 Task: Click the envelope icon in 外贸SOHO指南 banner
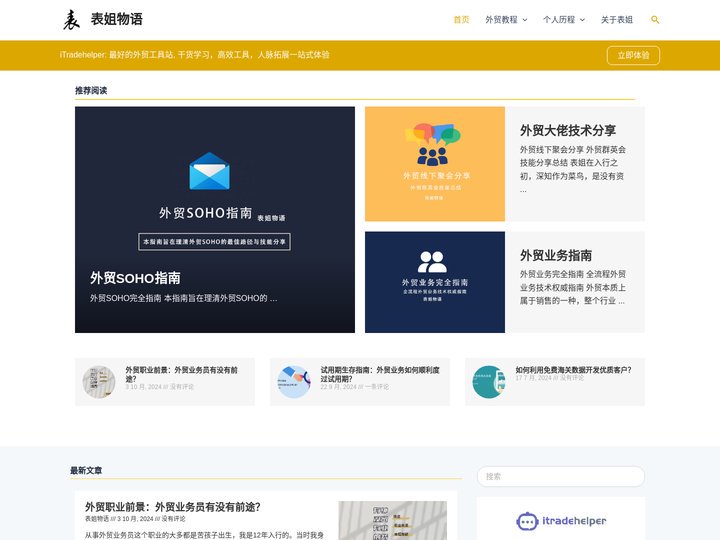209,171
